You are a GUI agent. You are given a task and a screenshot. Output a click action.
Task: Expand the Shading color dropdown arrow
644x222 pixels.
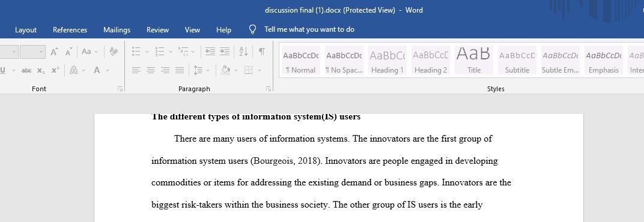tap(235, 70)
